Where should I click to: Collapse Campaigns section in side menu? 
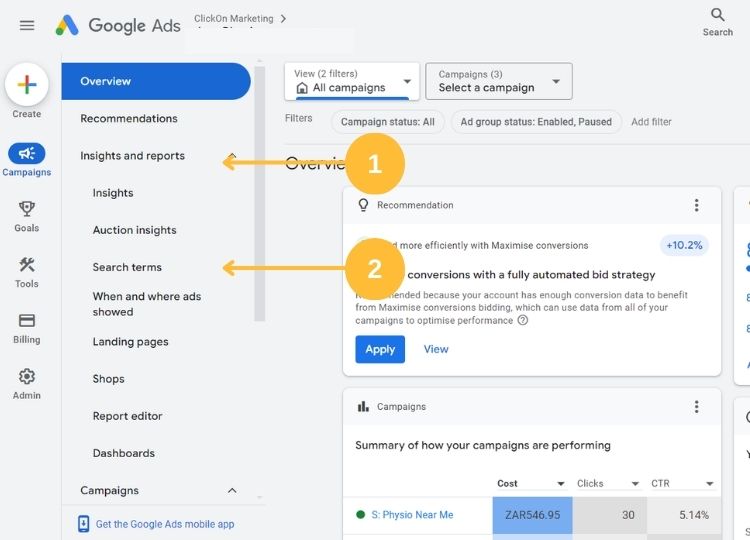pos(232,490)
